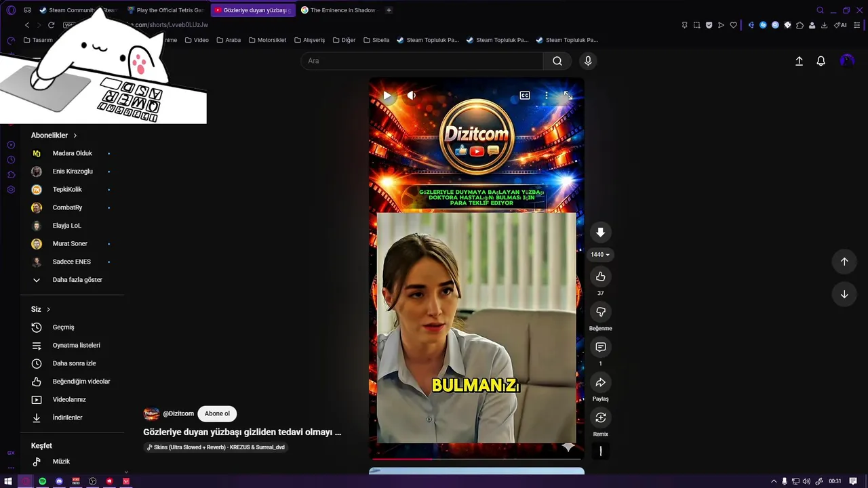Viewport: 868px width, 488px height.
Task: Dislike the short with Beğenme thumbs down
Action: click(x=600, y=312)
